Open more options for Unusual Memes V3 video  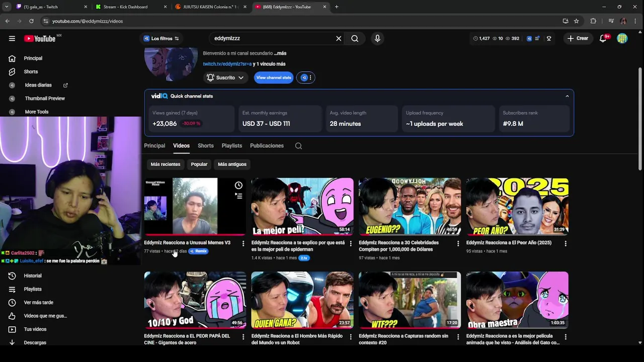pos(243,243)
